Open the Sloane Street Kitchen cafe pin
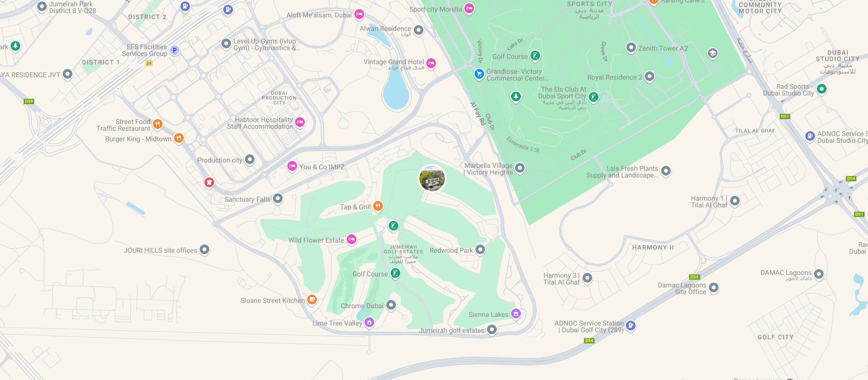The image size is (868, 380). 312,299
